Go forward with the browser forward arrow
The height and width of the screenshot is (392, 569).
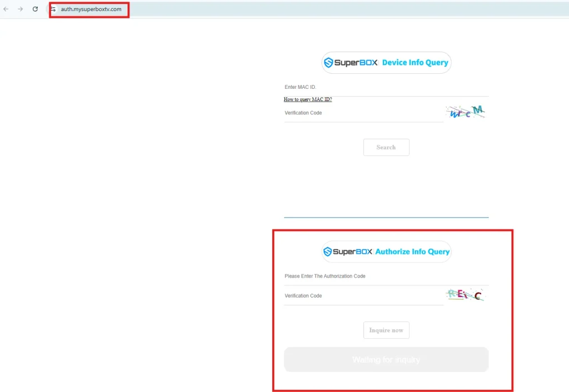21,9
